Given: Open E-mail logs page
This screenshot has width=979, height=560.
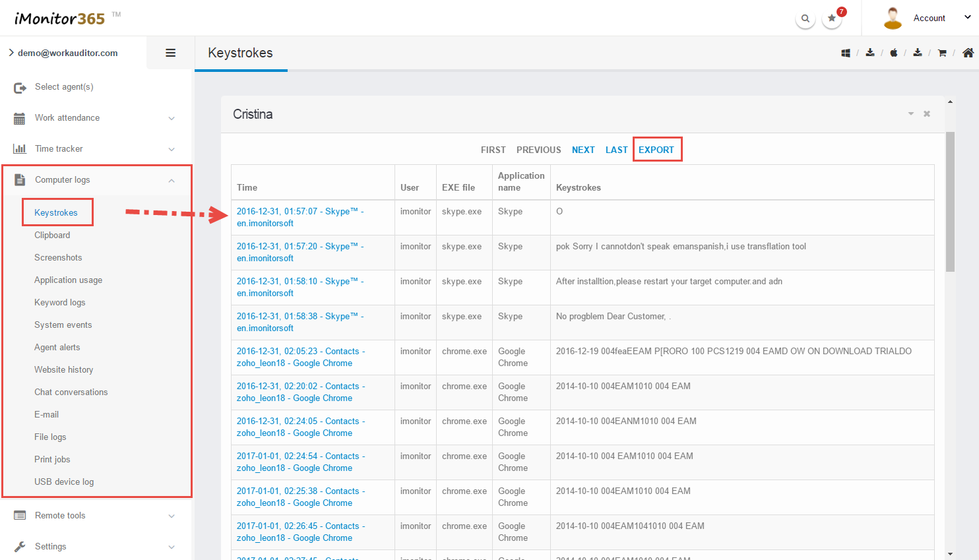Looking at the screenshot, I should pyautogui.click(x=46, y=415).
